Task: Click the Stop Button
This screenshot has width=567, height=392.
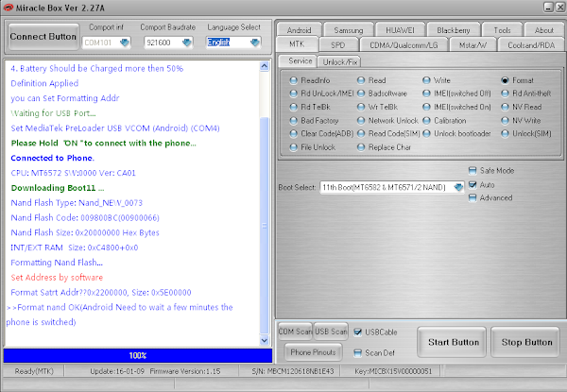Action: coord(525,342)
